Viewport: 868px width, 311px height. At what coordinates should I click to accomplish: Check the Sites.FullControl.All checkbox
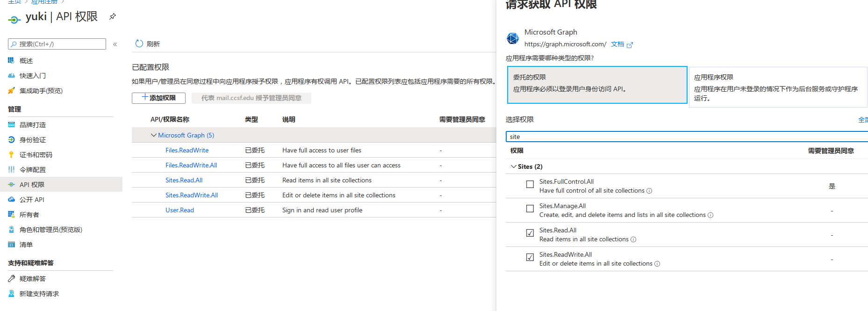click(530, 184)
